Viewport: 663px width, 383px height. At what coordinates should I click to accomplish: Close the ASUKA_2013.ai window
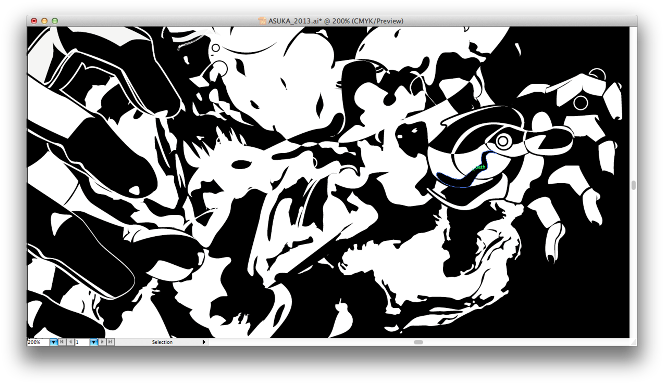click(34, 21)
